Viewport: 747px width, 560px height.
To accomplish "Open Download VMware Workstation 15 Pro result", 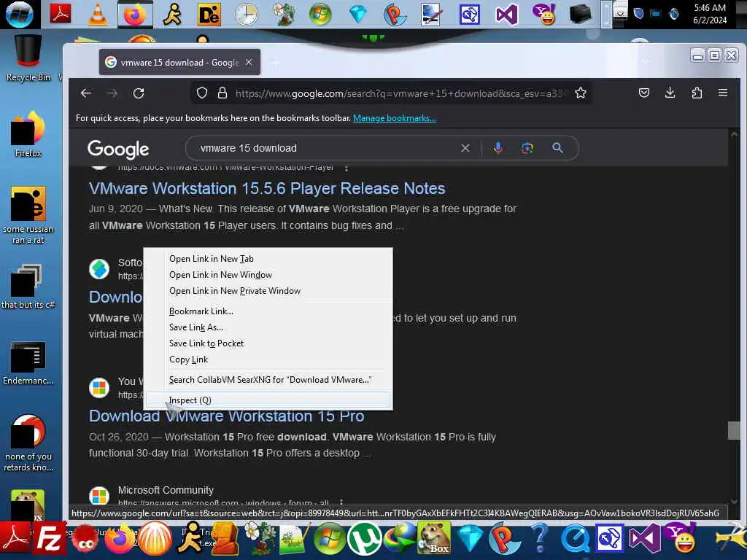I will pos(226,416).
